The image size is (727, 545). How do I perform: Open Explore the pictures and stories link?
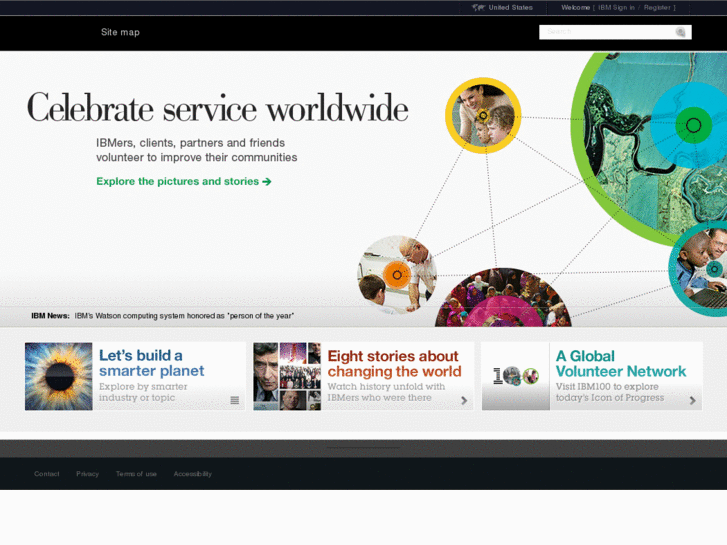(x=184, y=181)
